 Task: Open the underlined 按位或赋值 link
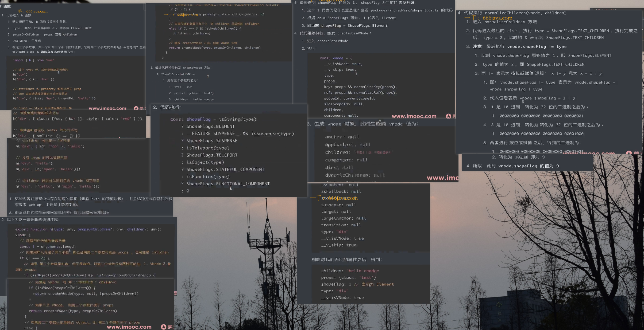tap(522, 73)
